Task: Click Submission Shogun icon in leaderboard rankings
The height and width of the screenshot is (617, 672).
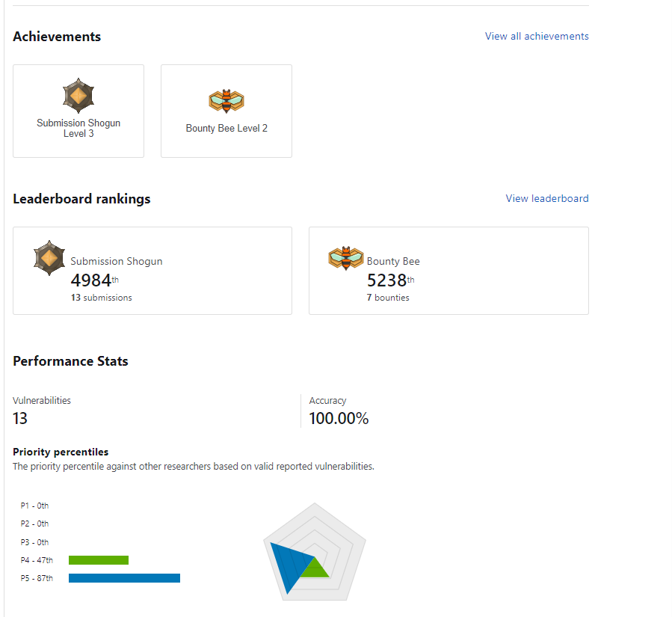Action: tap(49, 258)
